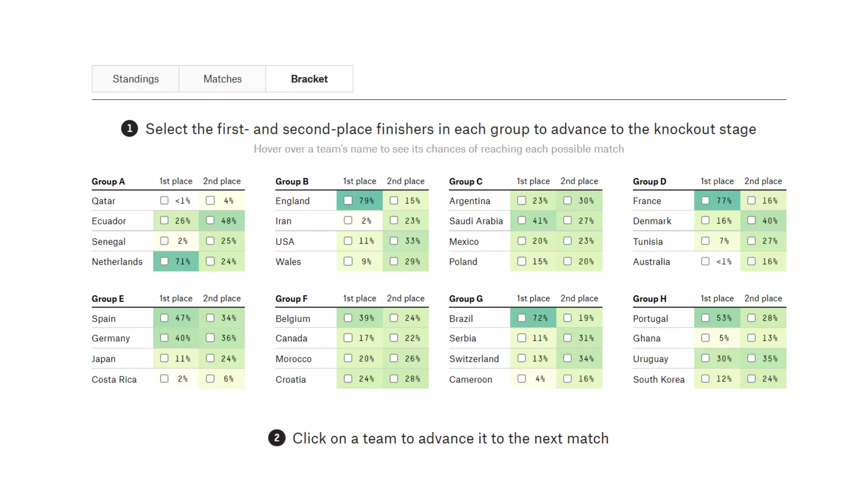
Task: Choose Belgium for 1st place
Action: coord(348,318)
